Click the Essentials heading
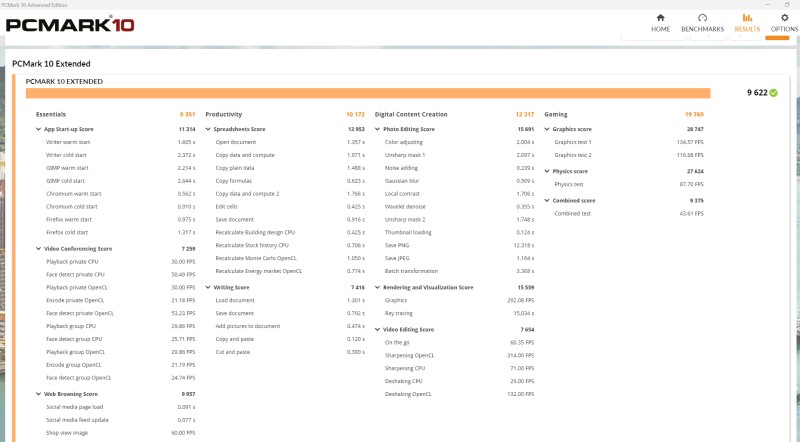The image size is (800, 442). pyautogui.click(x=51, y=114)
